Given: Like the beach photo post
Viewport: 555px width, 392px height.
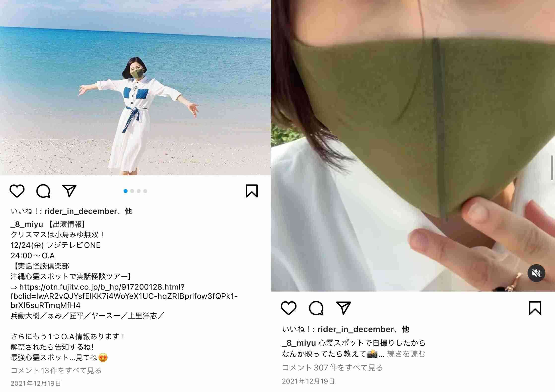Looking at the screenshot, I should [x=17, y=191].
